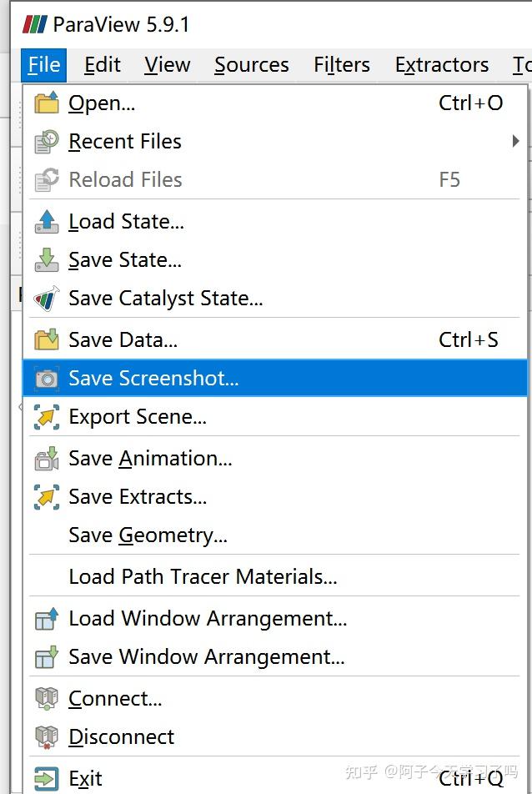The image size is (532, 794).
Task: Click the Save Animation camera icon
Action: coord(47,459)
